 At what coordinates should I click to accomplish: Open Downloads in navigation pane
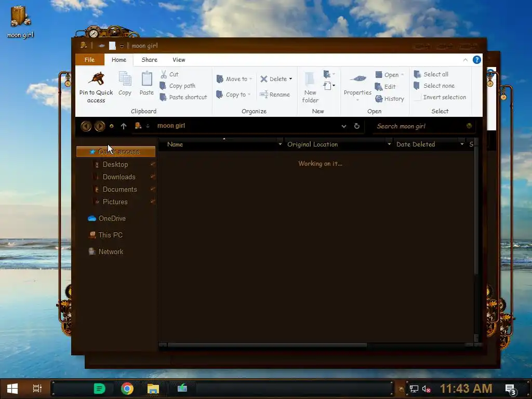(x=119, y=177)
